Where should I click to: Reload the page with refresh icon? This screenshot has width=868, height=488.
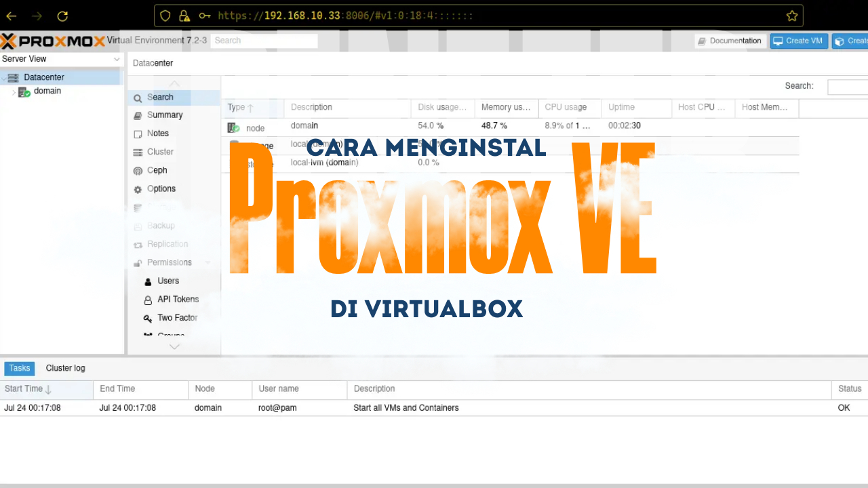coord(62,16)
